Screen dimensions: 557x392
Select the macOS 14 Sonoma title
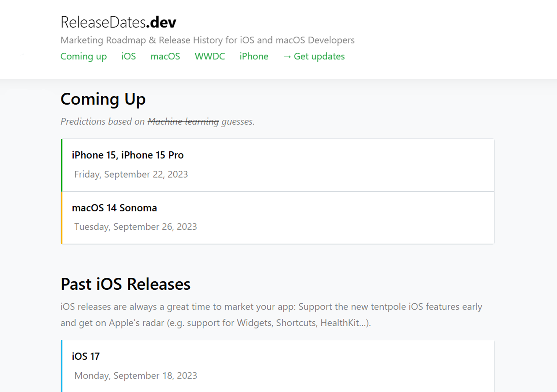click(x=114, y=208)
